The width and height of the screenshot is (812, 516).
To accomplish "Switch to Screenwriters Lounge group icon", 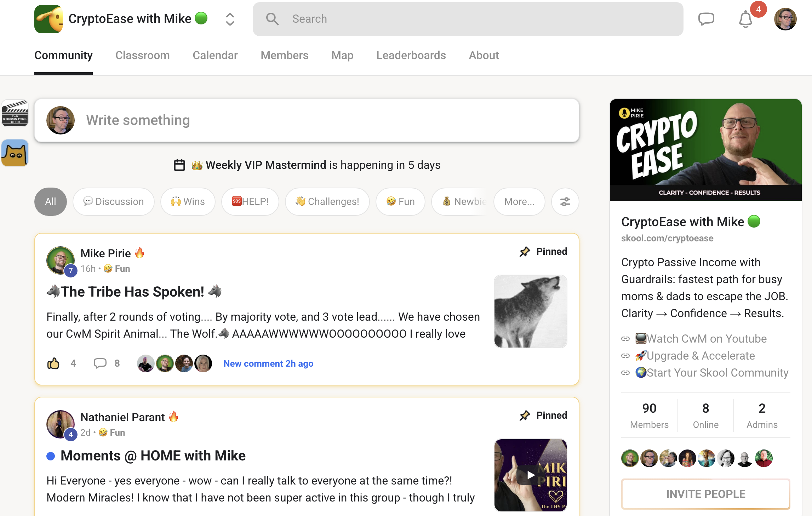I will pos(15,113).
